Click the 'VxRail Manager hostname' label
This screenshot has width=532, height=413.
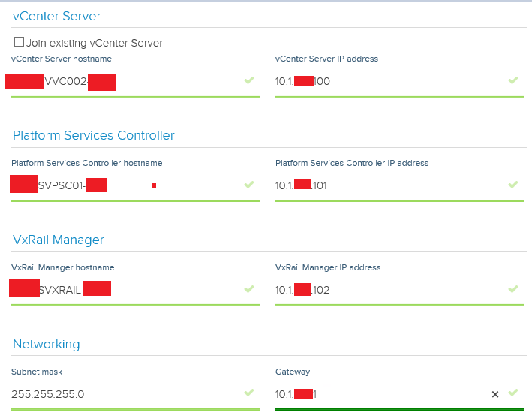[x=63, y=267]
